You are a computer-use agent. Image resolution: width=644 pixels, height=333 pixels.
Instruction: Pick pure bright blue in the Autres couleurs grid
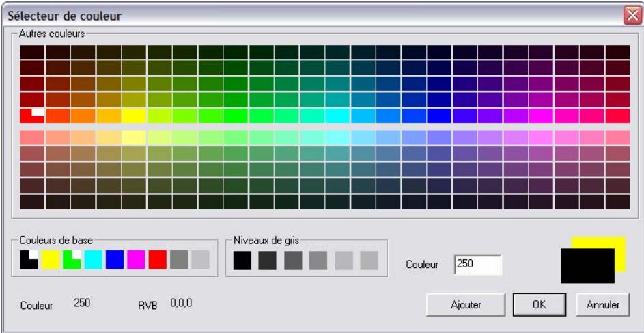click(439, 116)
